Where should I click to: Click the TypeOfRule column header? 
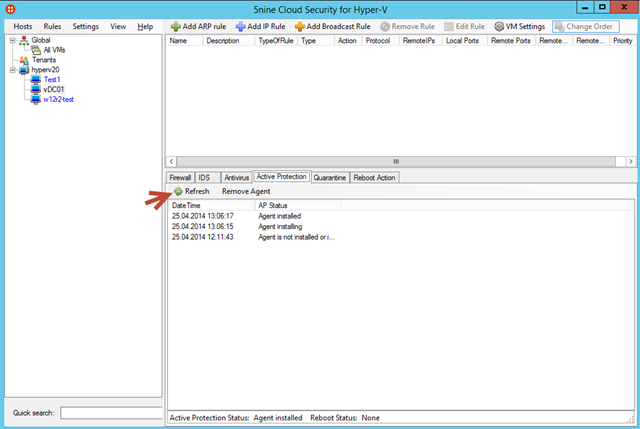(x=276, y=41)
